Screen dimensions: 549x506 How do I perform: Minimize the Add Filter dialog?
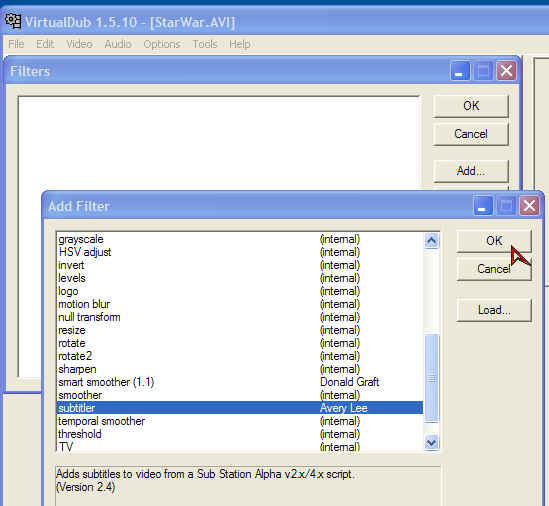coord(483,206)
